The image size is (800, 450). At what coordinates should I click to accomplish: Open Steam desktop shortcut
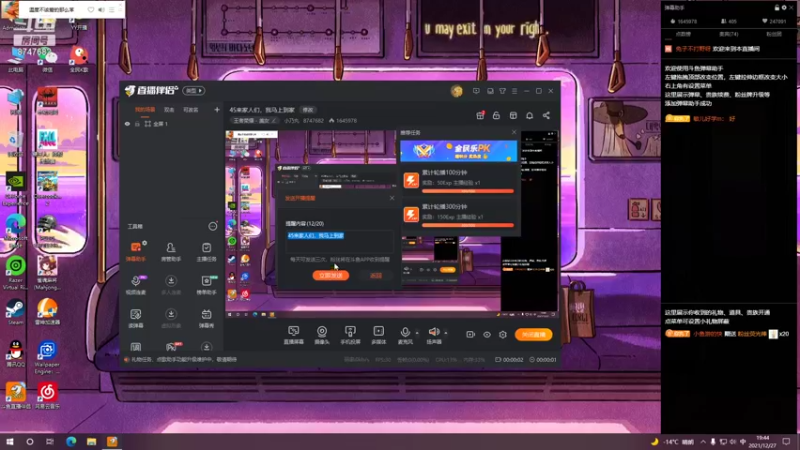click(15, 312)
